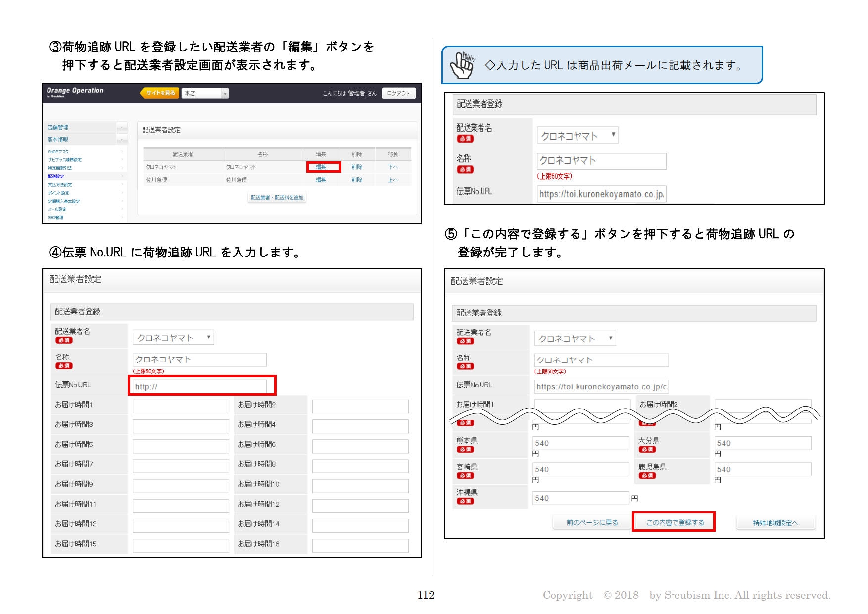Click 前のページに戻る button
Screen dimensions: 868x614
[592, 522]
